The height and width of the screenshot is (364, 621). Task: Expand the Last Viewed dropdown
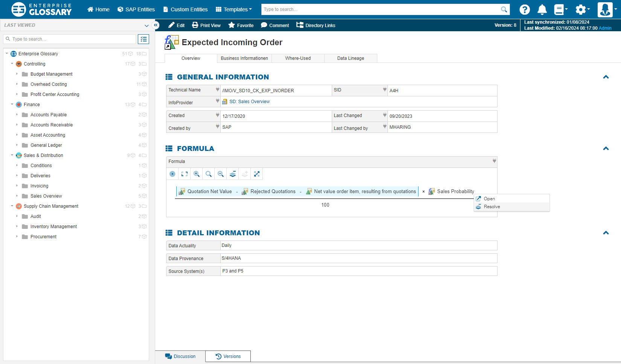[x=146, y=26]
